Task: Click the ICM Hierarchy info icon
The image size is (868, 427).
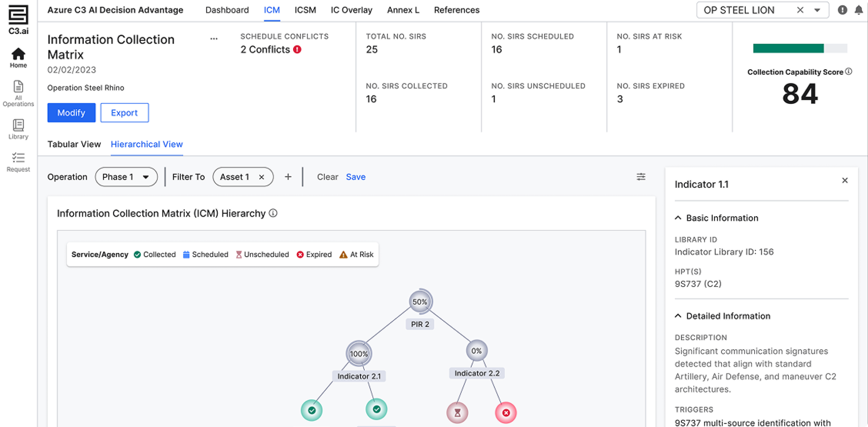Action: click(x=273, y=213)
